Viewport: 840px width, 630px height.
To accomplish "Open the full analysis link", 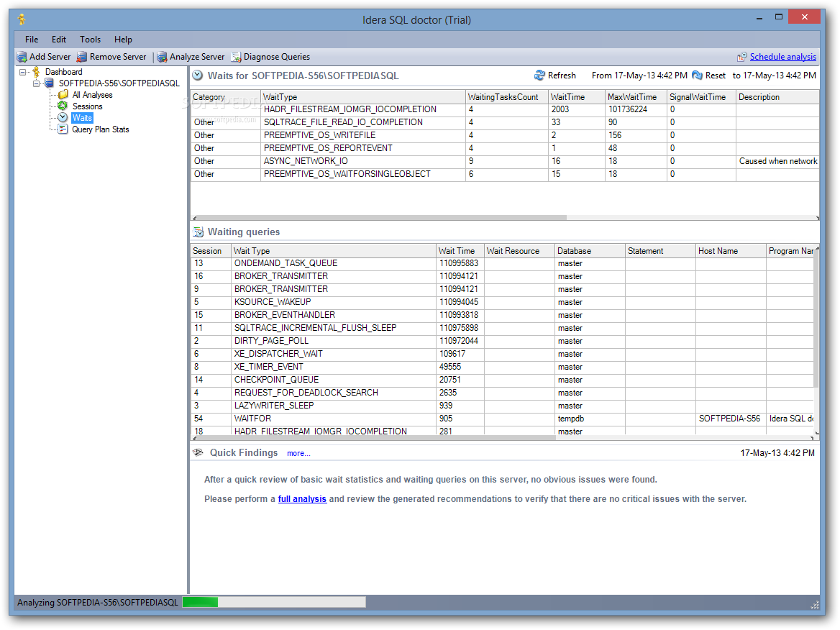I will [302, 499].
